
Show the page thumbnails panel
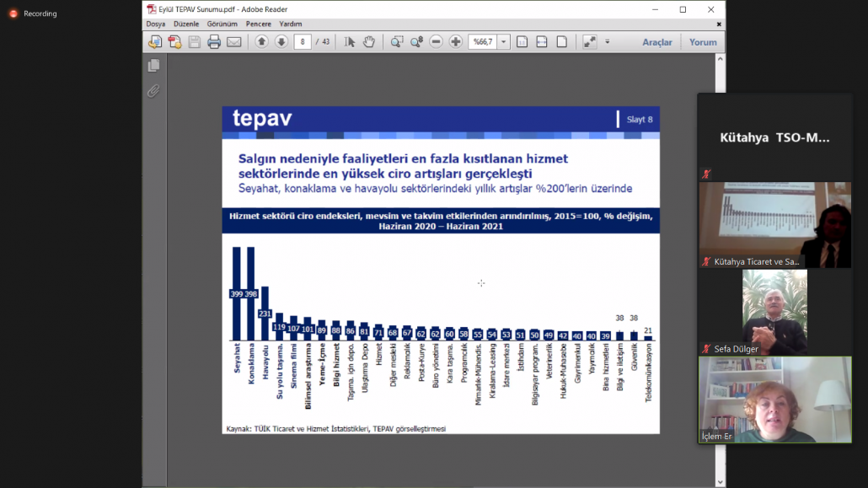[154, 66]
